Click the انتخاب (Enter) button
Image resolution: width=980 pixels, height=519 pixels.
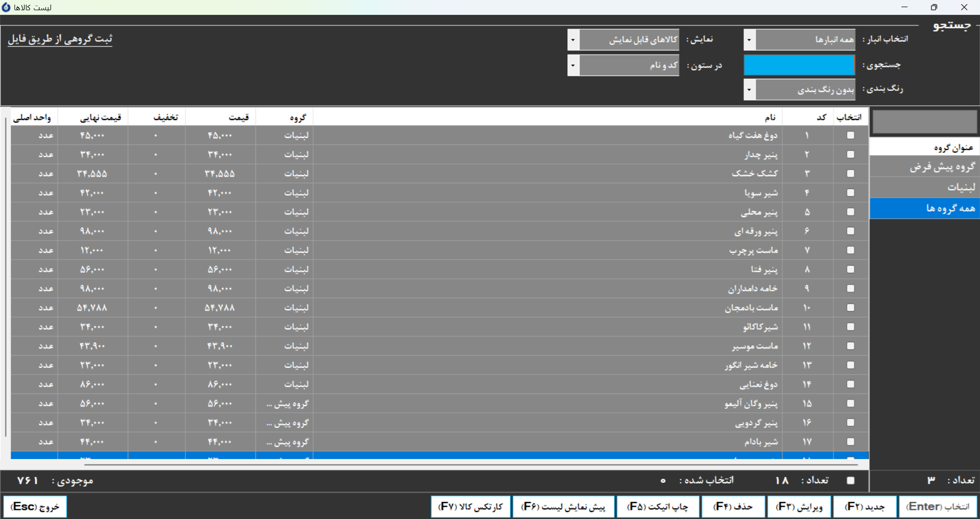click(x=938, y=506)
